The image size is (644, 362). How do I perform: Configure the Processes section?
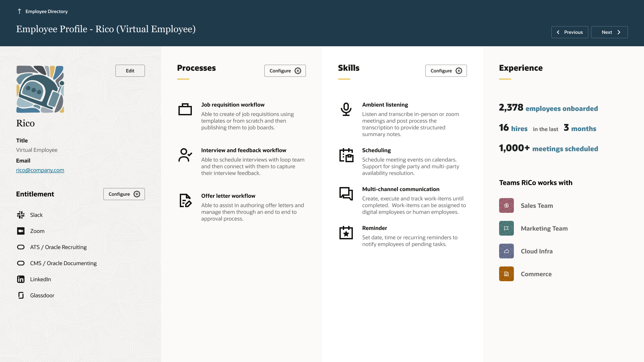click(285, 71)
